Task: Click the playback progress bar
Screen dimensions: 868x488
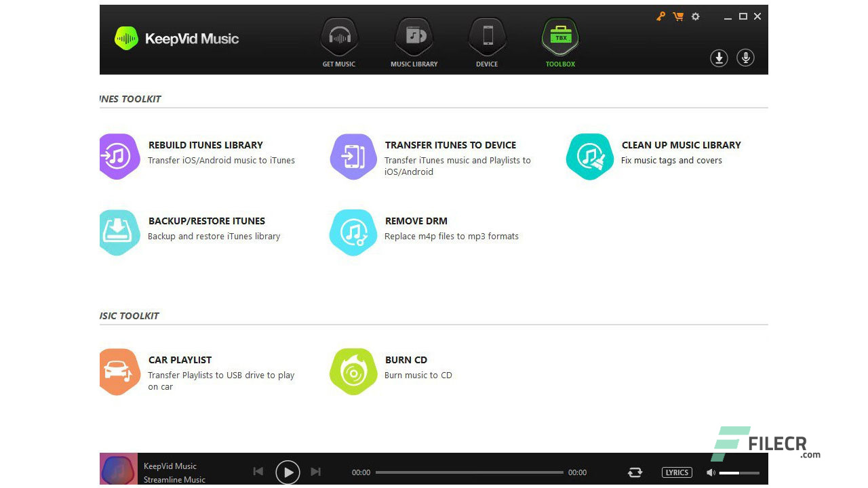Action: (x=469, y=472)
